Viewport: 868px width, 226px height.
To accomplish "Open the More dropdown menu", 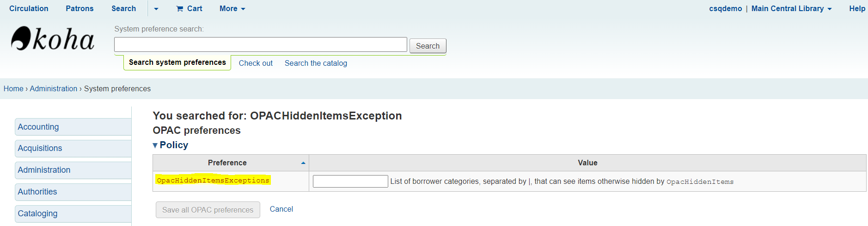I will (x=232, y=8).
